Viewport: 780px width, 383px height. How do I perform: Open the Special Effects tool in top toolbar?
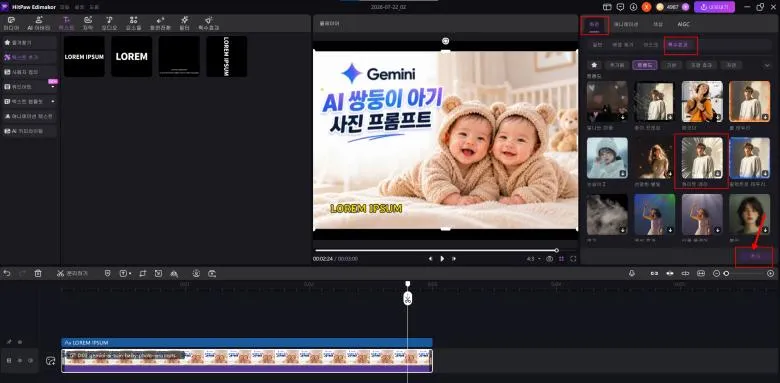(208, 23)
